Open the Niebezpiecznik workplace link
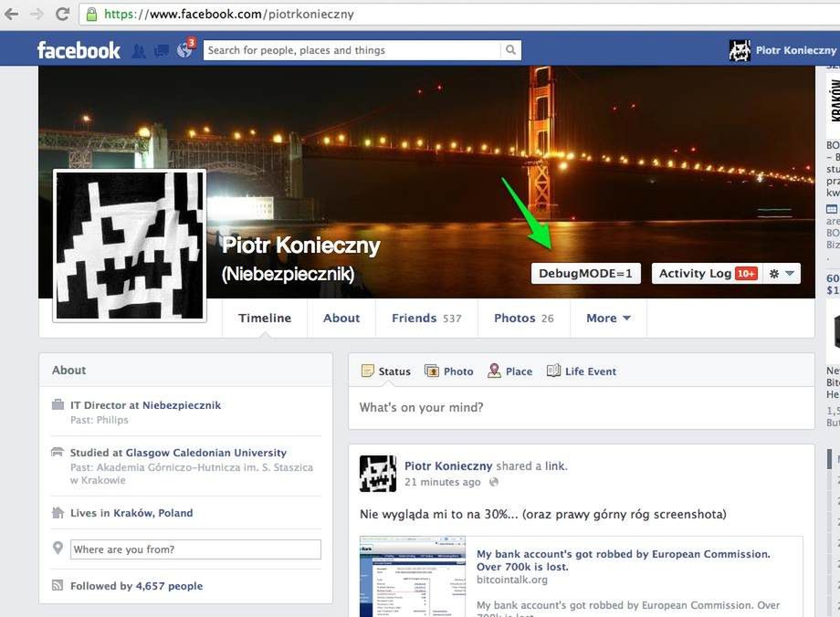This screenshot has height=617, width=840. 182,405
